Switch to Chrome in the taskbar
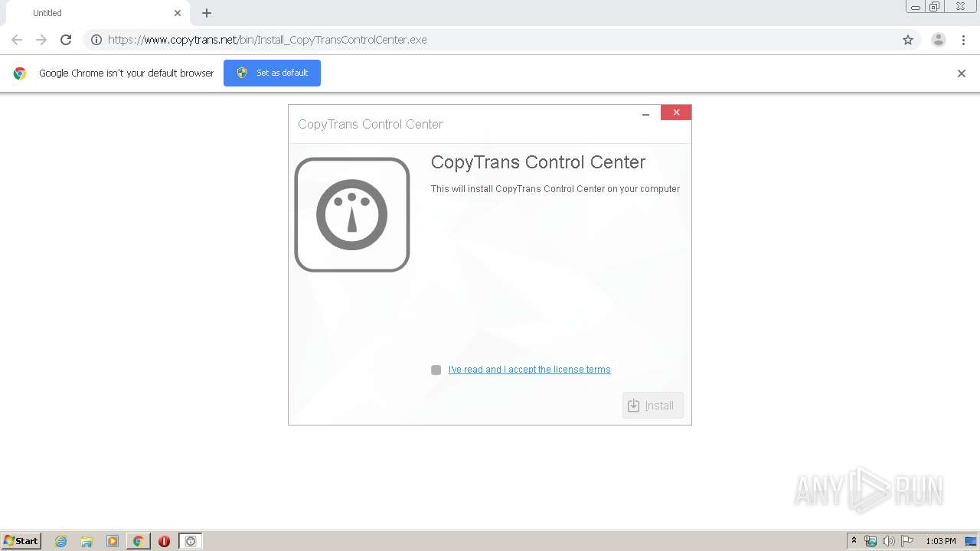Screen dimensions: 980x551 click(x=138, y=541)
